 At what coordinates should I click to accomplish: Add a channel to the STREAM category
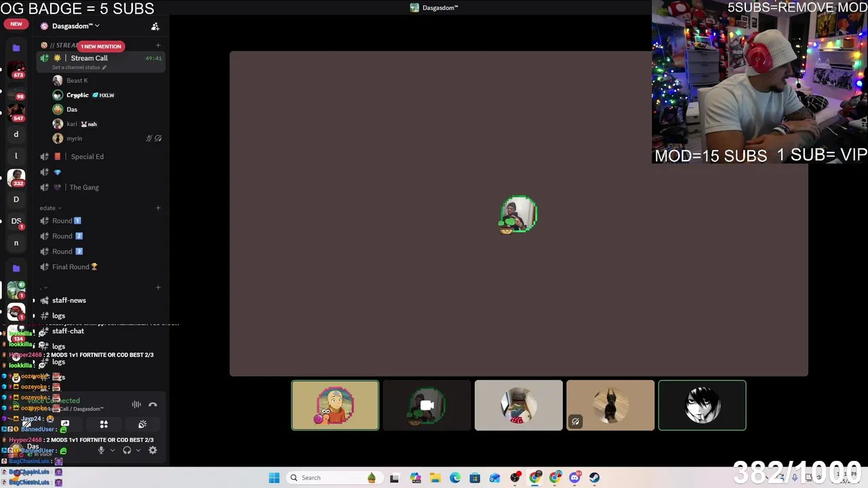click(158, 45)
